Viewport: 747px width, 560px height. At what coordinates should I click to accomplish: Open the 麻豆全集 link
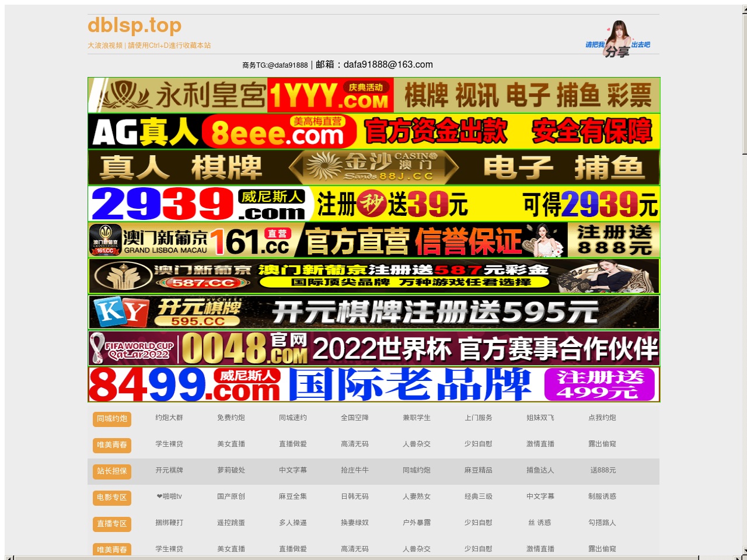click(293, 496)
